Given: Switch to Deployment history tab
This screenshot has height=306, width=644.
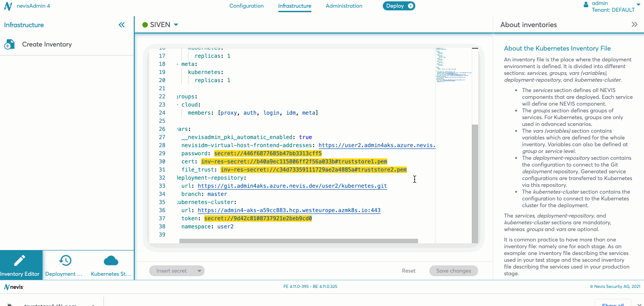Looking at the screenshot, I should tap(65, 265).
